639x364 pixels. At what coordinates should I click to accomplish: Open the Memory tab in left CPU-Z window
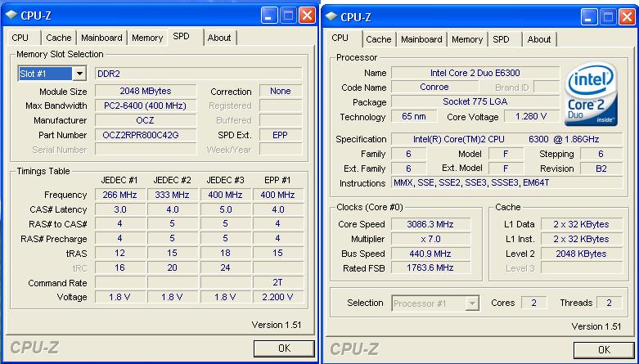[147, 38]
